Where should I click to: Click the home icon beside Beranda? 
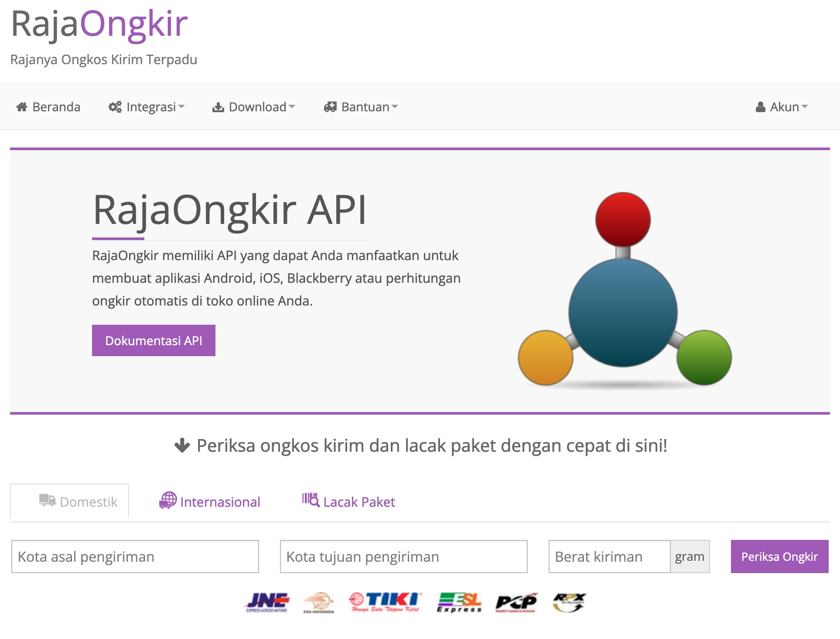point(22,107)
